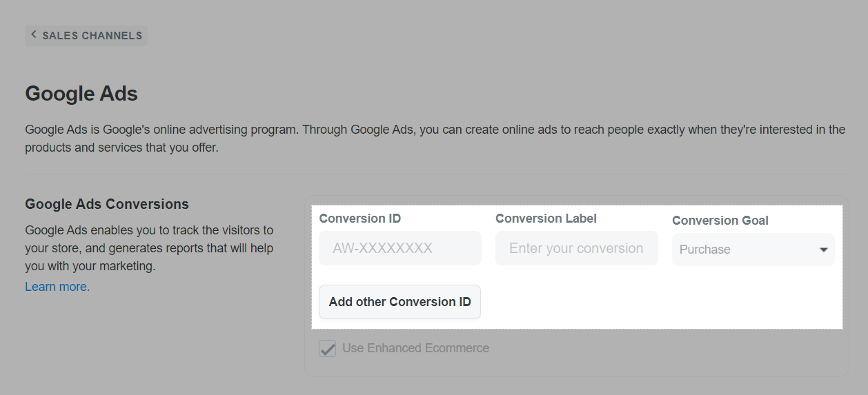Click the Conversion Goal field label
868x395 pixels.
pos(720,221)
